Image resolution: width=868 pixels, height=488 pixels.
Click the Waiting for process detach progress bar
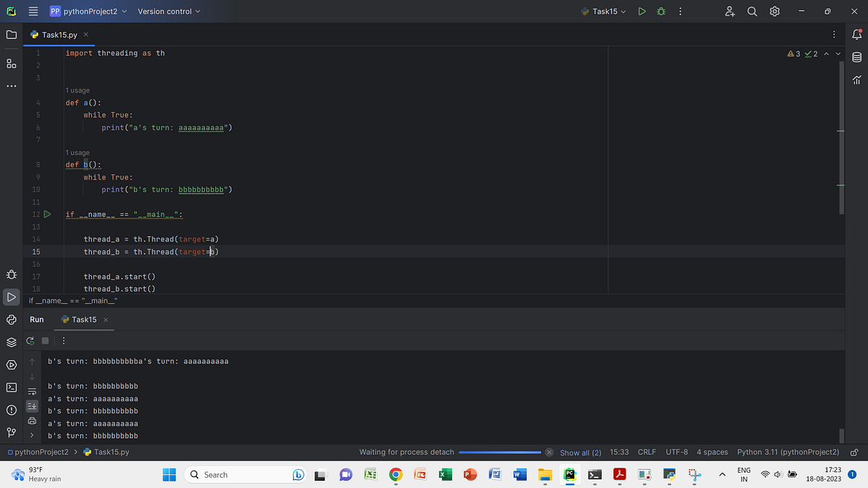499,452
